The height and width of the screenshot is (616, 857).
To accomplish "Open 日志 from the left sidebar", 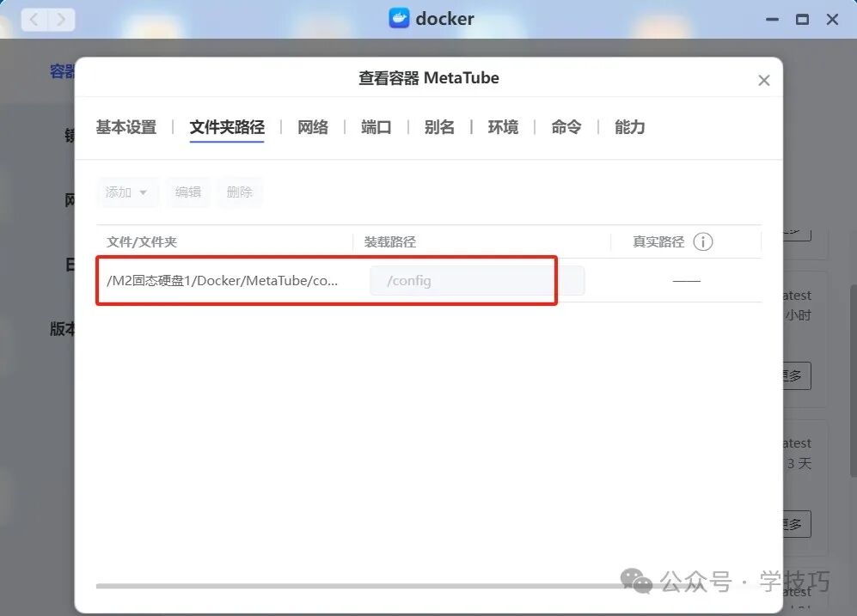I will (70, 264).
